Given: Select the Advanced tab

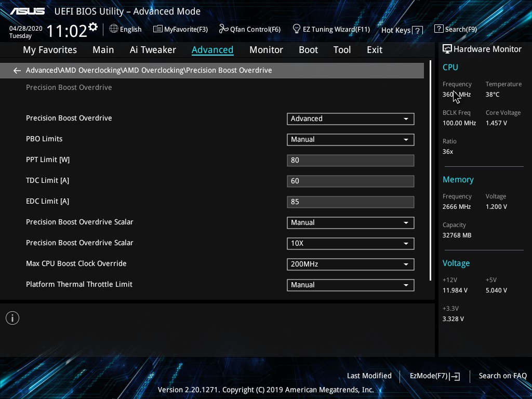Looking at the screenshot, I should 212,50.
